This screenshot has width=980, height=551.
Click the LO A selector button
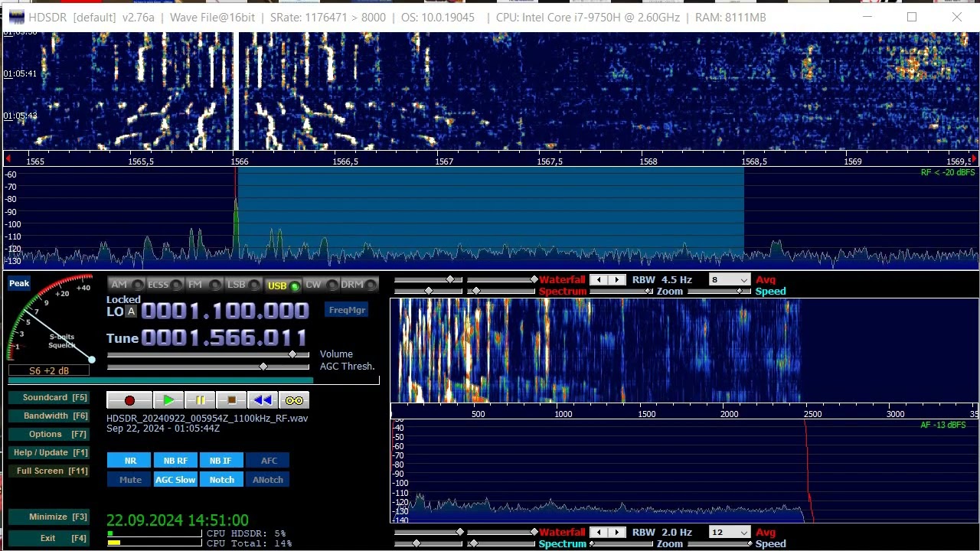131,311
